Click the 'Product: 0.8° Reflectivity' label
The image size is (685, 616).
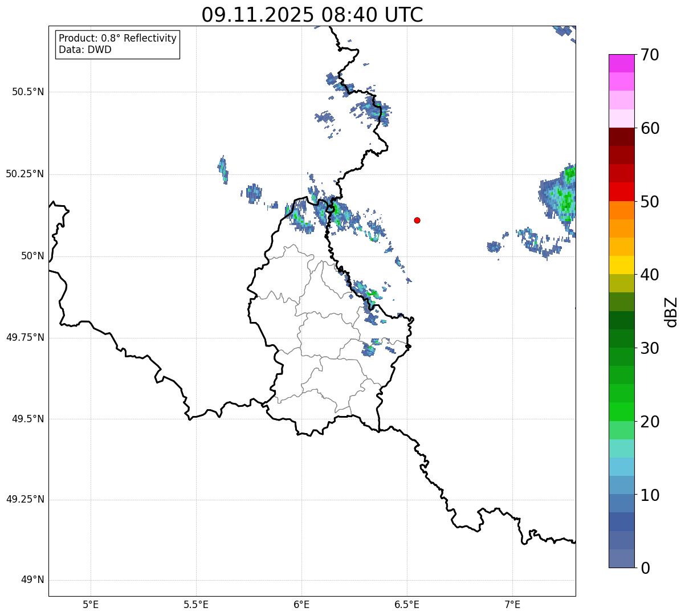[x=118, y=38]
